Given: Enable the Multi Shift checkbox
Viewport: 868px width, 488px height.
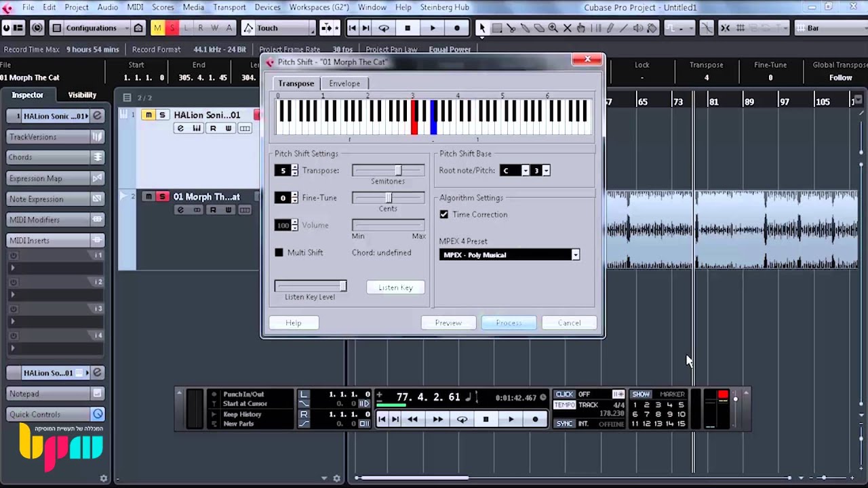Looking at the screenshot, I should (279, 252).
